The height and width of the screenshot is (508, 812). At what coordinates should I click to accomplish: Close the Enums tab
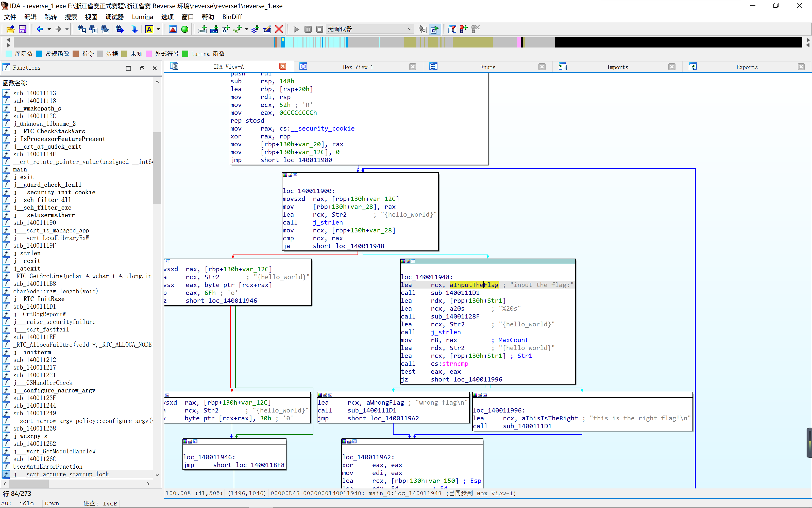[x=542, y=67]
